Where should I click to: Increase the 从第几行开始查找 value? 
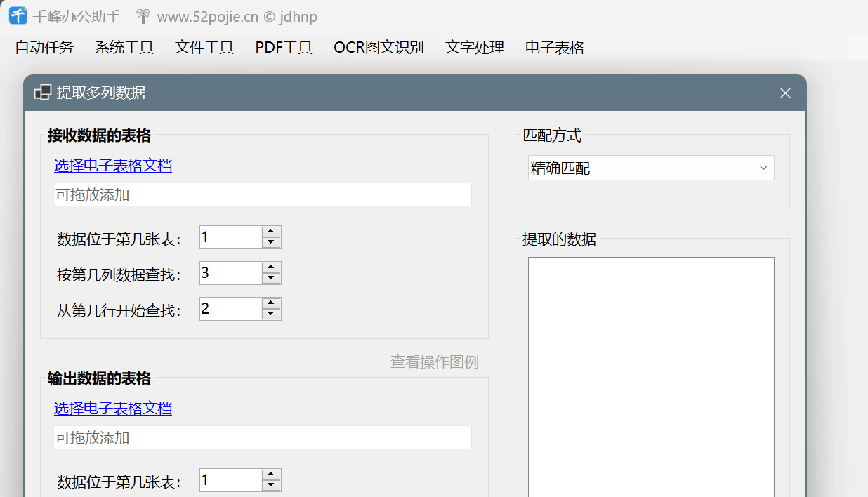pos(271,303)
